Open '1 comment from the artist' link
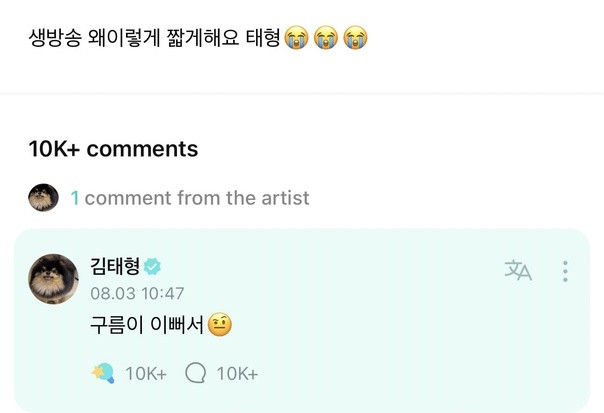 190,198
